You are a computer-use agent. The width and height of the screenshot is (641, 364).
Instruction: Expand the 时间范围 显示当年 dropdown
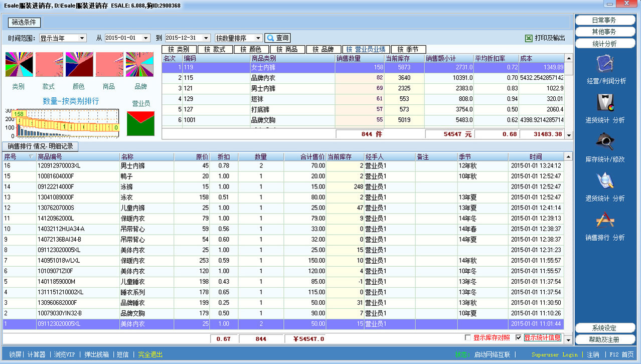82,38
